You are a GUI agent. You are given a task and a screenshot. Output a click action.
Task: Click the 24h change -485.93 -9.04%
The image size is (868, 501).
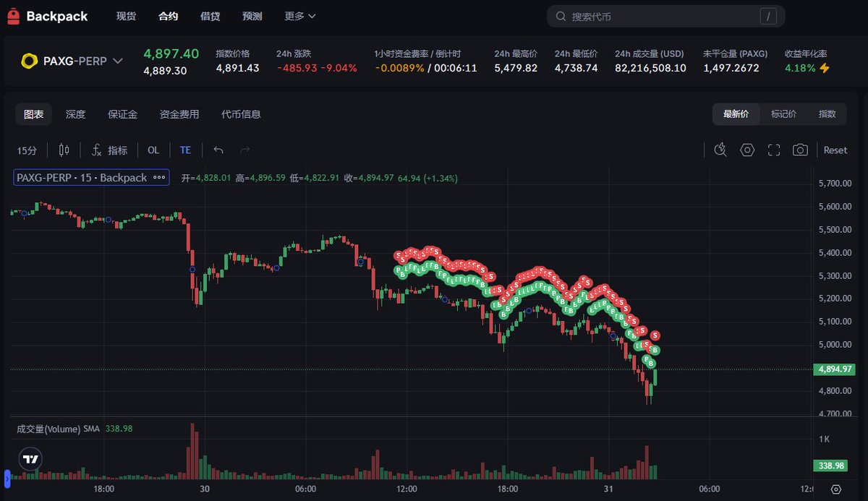point(317,68)
